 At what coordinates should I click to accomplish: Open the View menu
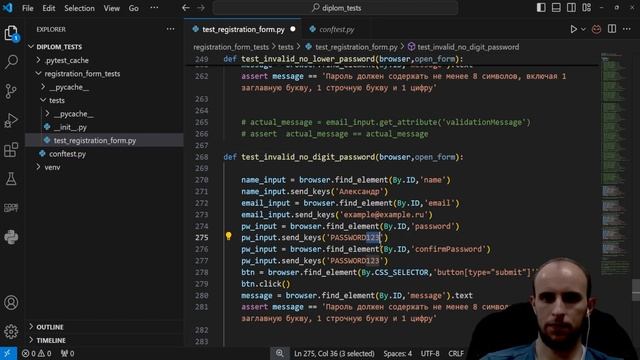(111, 8)
